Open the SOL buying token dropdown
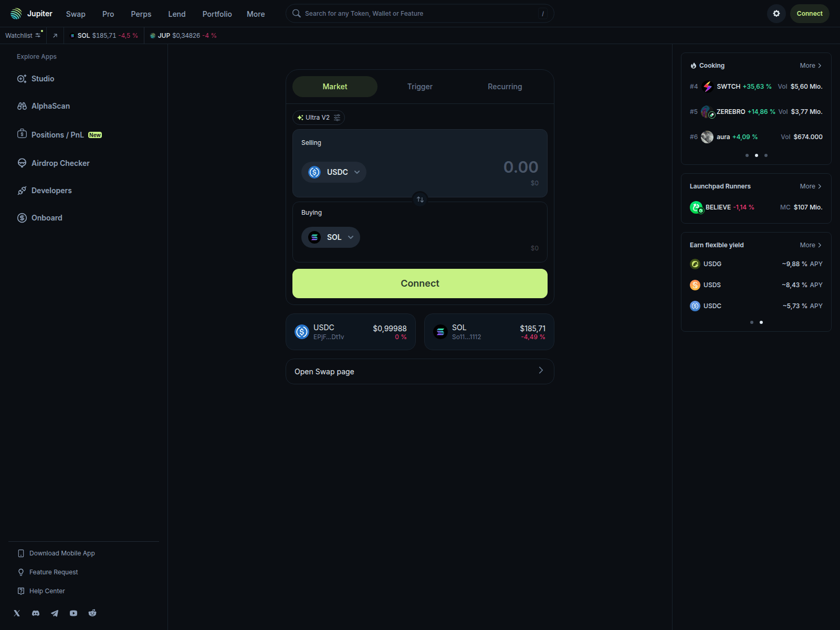 [x=331, y=237]
